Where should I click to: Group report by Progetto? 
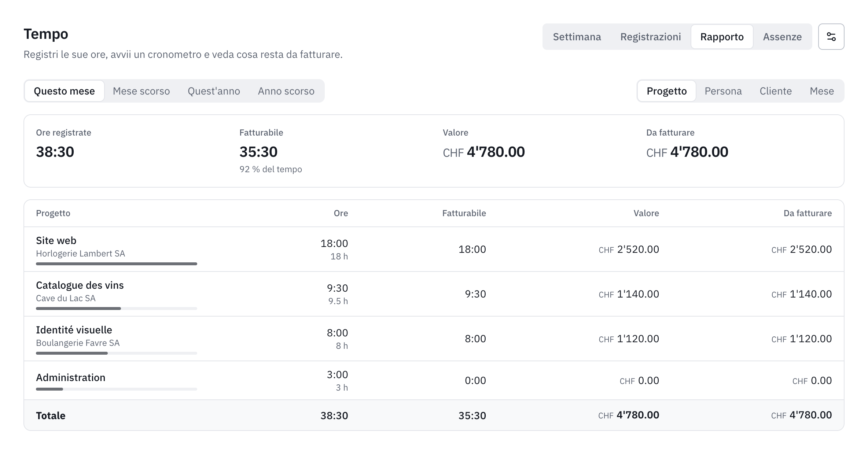click(666, 91)
